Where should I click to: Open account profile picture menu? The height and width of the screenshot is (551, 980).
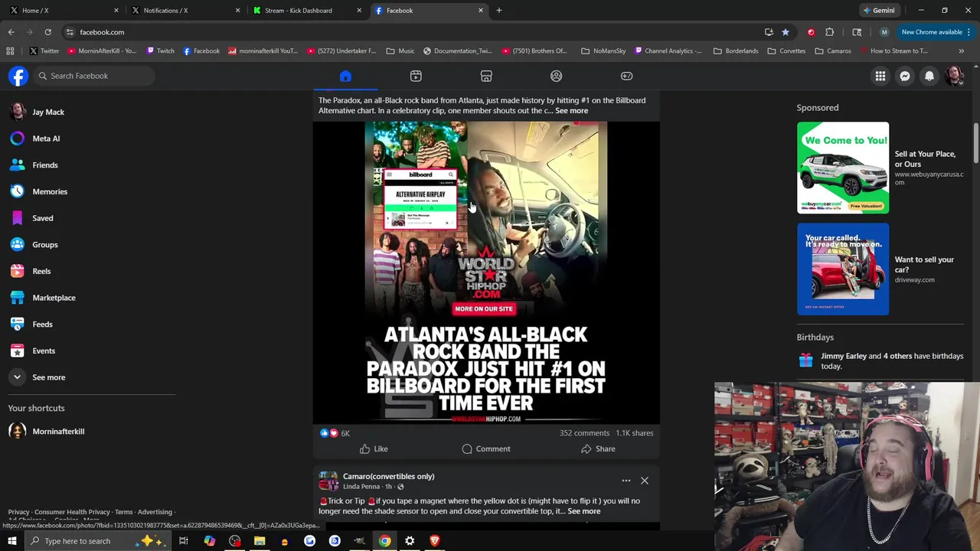pyautogui.click(x=955, y=76)
